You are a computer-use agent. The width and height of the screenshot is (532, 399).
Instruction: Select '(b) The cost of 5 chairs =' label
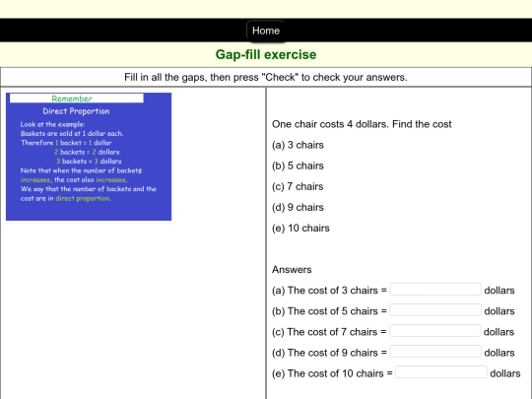point(329,311)
